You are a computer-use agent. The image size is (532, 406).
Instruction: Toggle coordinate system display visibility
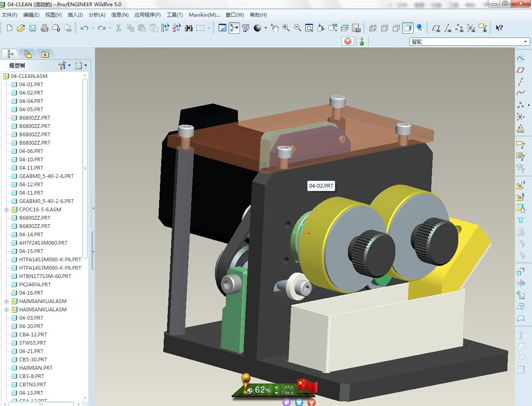tap(472, 28)
